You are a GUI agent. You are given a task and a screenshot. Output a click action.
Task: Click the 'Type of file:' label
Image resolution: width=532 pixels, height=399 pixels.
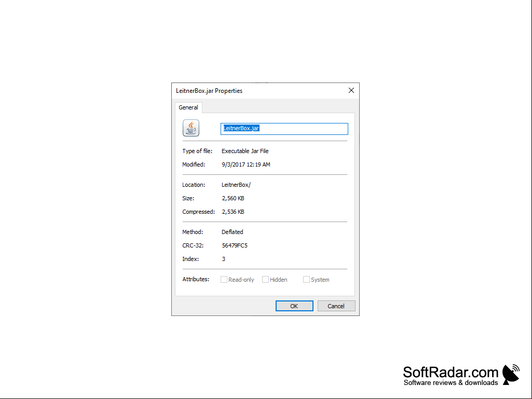pos(197,151)
